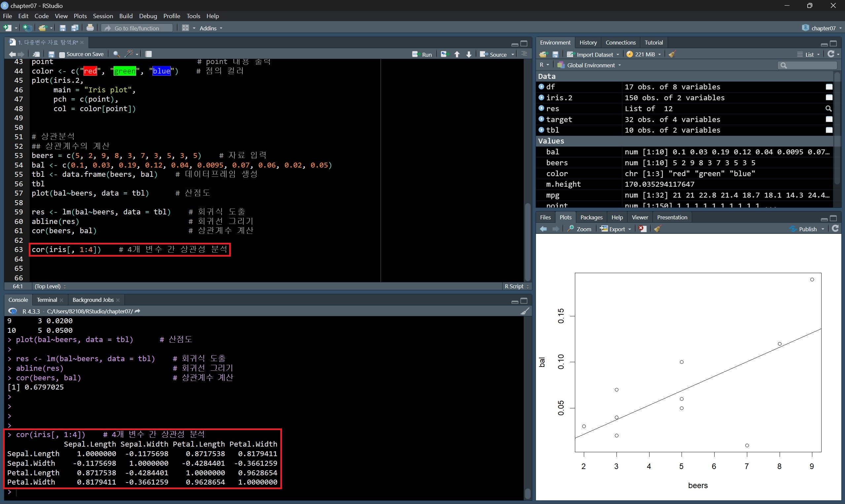
Task: Expand the df data frame entry
Action: 542,87
